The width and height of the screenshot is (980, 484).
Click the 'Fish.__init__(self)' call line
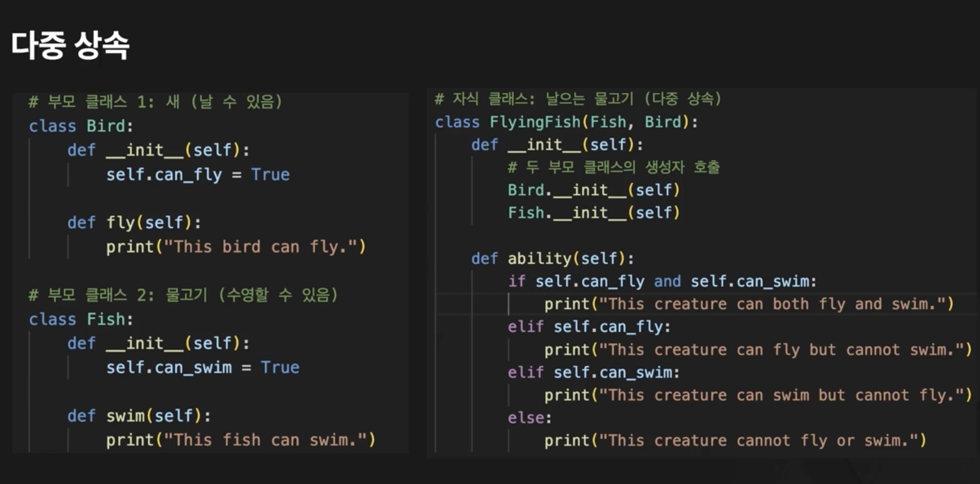click(x=593, y=213)
